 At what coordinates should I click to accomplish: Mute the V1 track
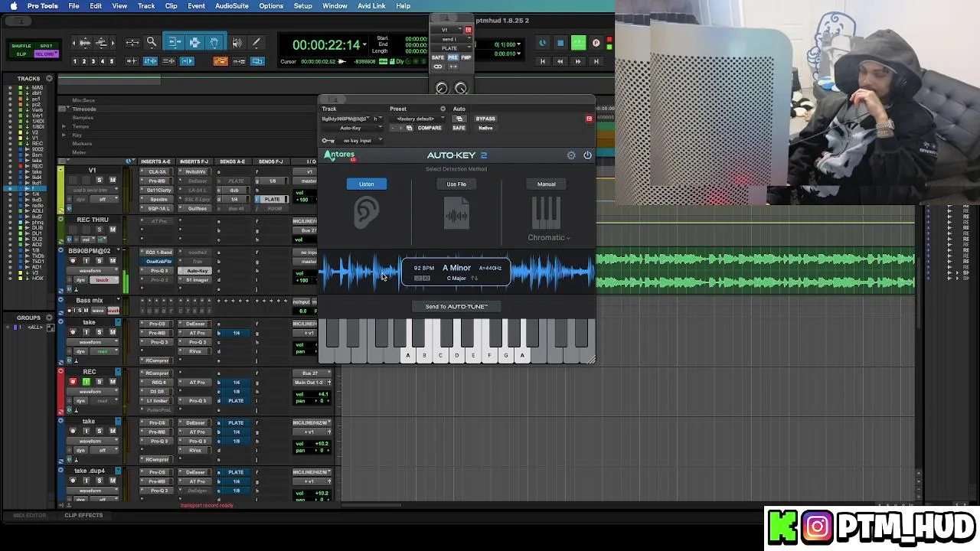tap(113, 181)
